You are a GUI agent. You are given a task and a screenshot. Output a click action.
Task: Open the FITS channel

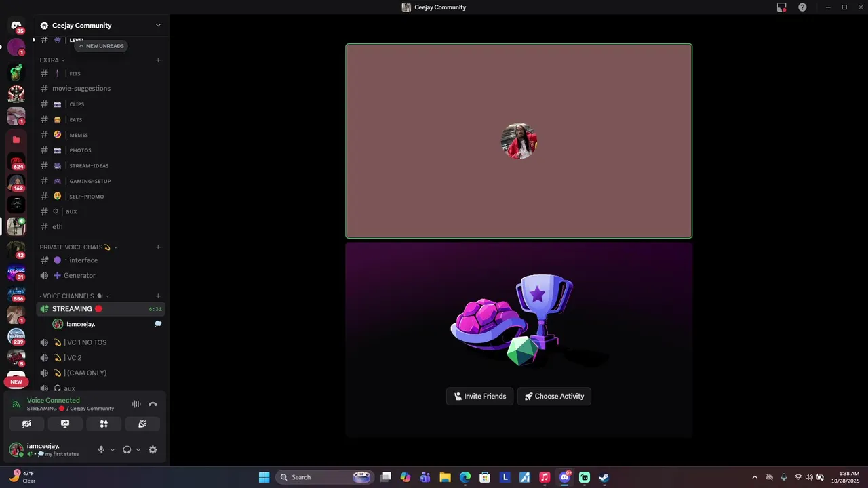(100, 73)
